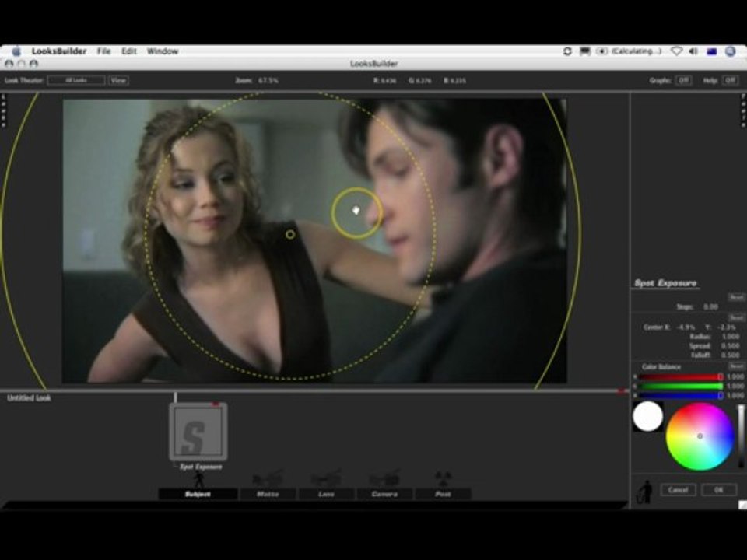The image size is (747, 560).
Task: Adjust the green Color Balance slider
Action: [x=681, y=387]
